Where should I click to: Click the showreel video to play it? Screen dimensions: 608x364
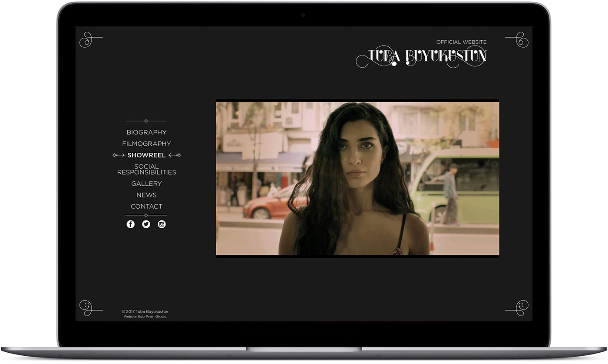tap(357, 179)
